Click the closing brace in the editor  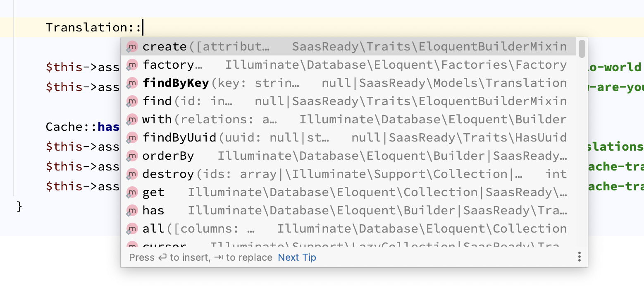(19, 206)
